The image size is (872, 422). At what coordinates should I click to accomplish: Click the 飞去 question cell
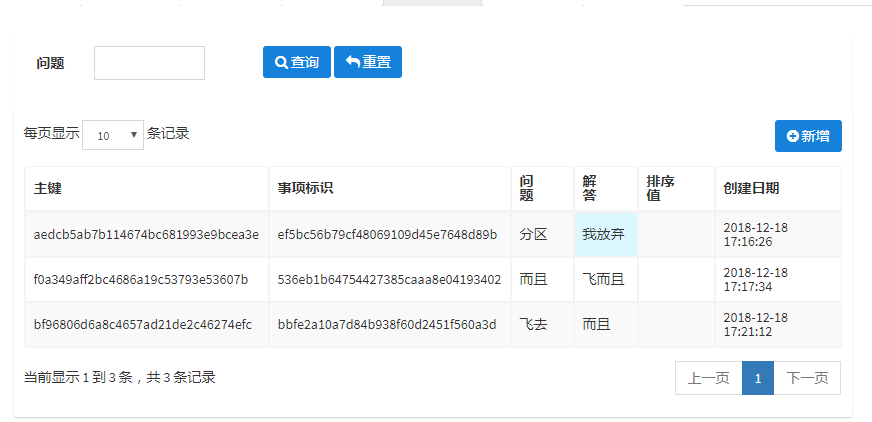click(542, 325)
